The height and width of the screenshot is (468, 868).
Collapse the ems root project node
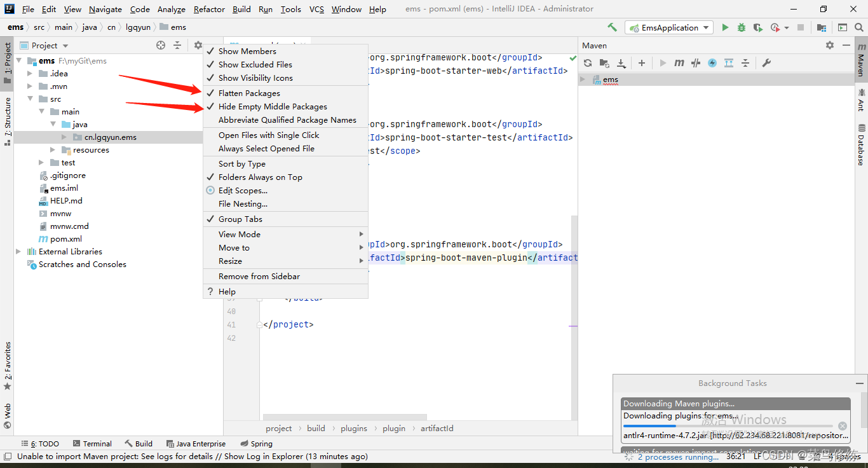20,60
